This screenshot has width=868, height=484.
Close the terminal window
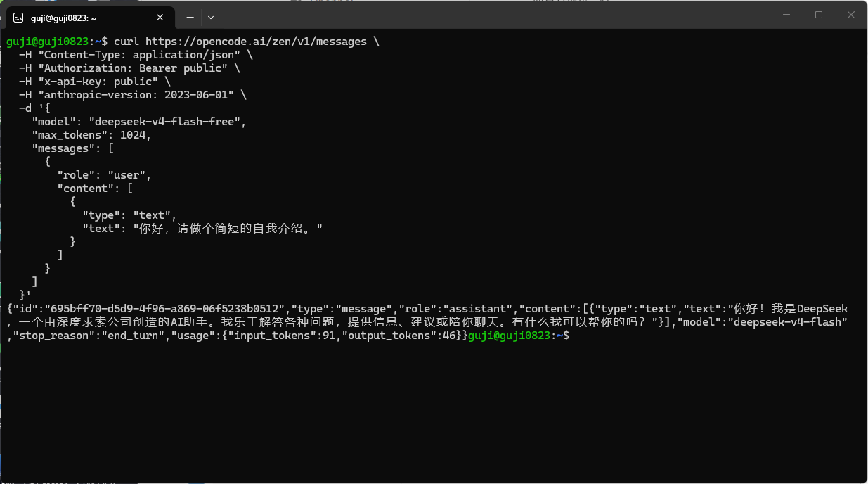(x=851, y=15)
